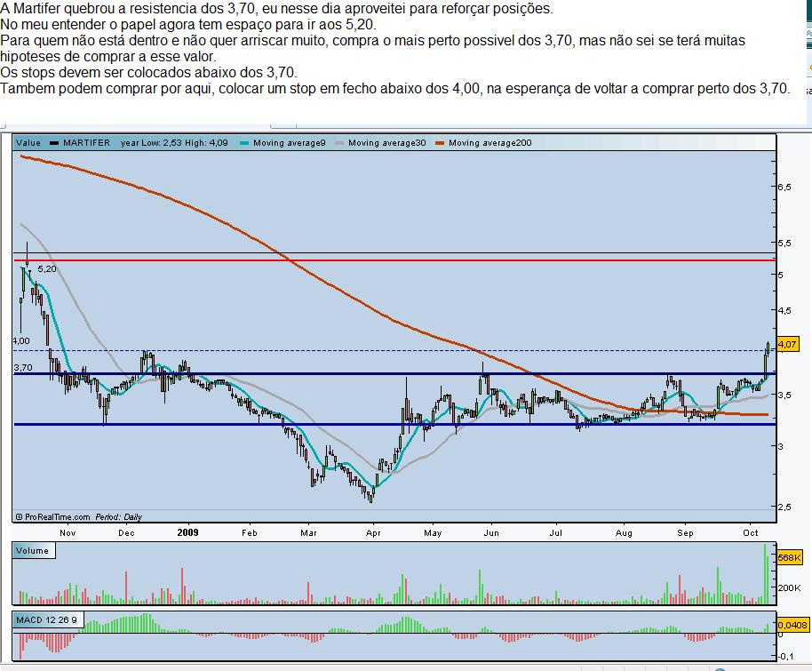Click the 'Feb' label on the time axis
Image resolution: width=812 pixels, height=671 pixels.
[249, 532]
